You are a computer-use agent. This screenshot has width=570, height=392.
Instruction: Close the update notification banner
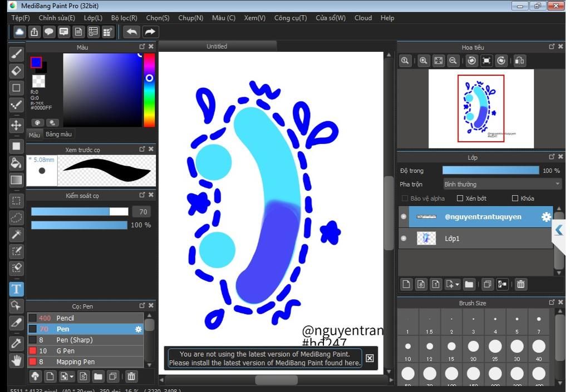tap(370, 358)
